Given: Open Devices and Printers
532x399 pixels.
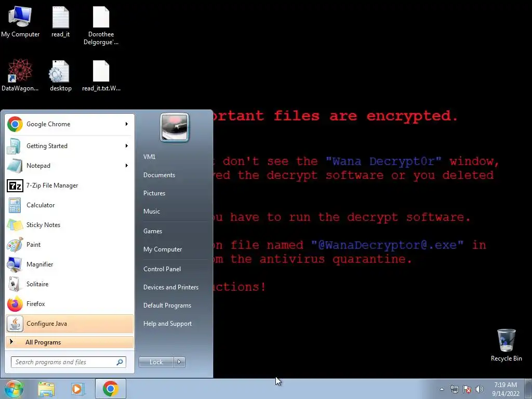Looking at the screenshot, I should click(x=170, y=287).
